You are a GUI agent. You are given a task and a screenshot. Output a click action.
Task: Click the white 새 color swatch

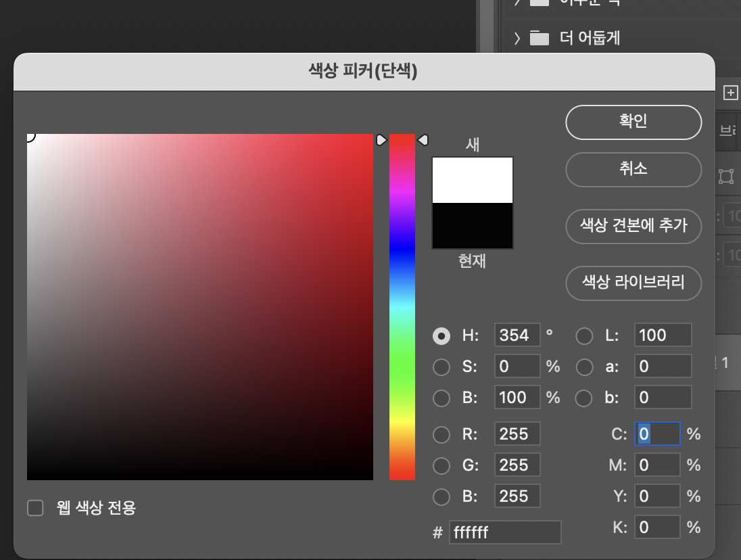pos(472,179)
